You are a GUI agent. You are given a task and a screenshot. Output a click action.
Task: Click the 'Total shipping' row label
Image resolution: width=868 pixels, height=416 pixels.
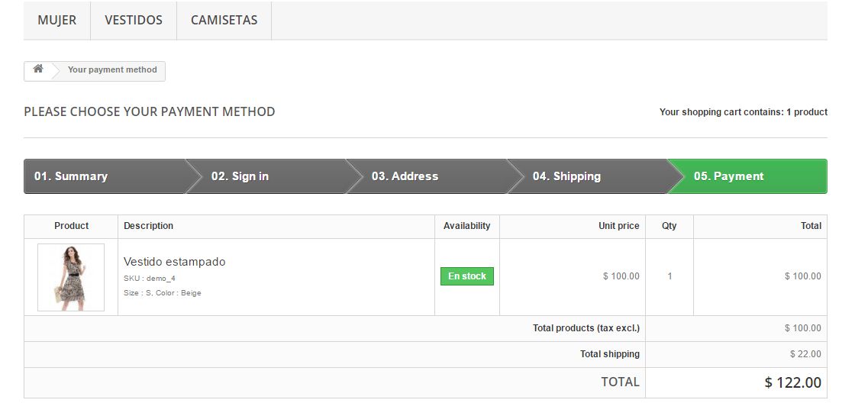point(610,354)
